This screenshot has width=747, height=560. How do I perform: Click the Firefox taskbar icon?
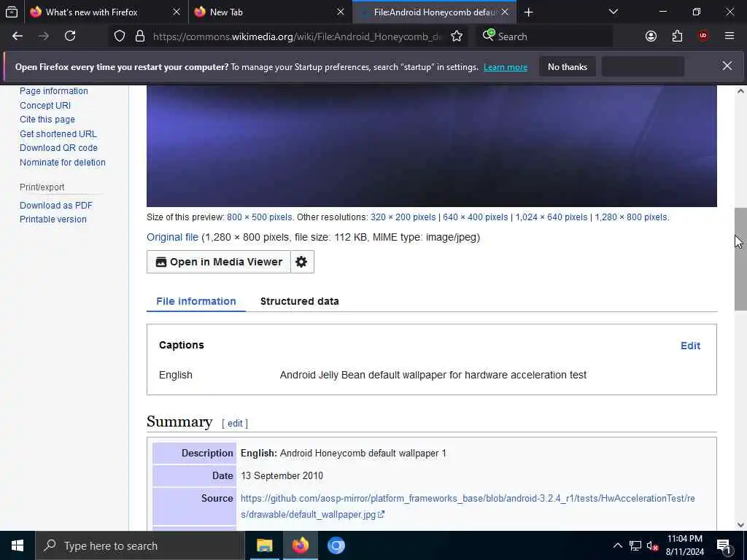click(x=300, y=545)
